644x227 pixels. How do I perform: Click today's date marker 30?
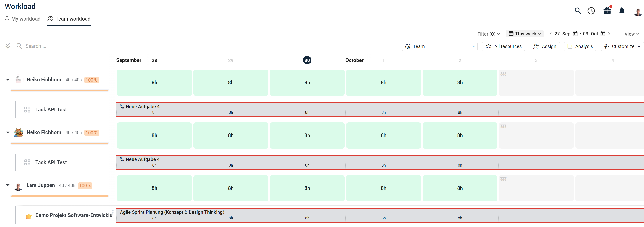pos(307,60)
